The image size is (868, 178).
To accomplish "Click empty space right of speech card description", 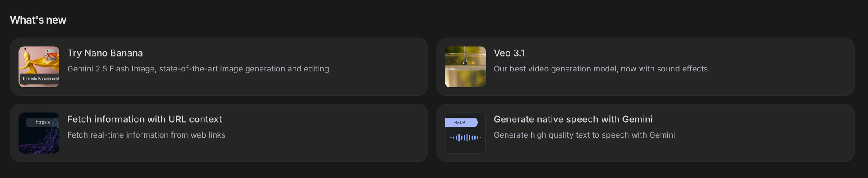I will point(764,135).
